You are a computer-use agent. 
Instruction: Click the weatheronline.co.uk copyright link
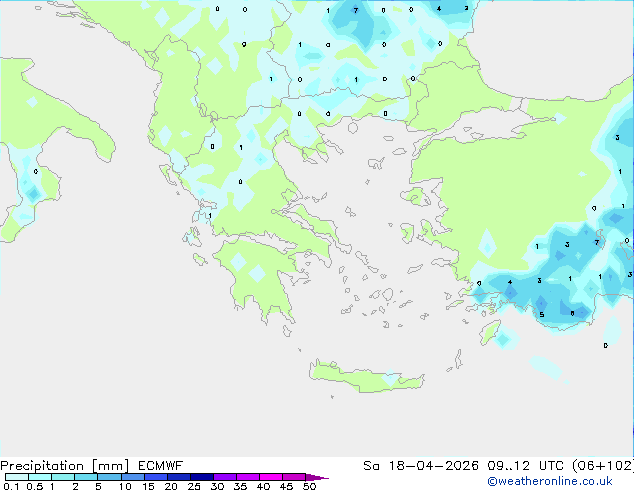click(549, 481)
